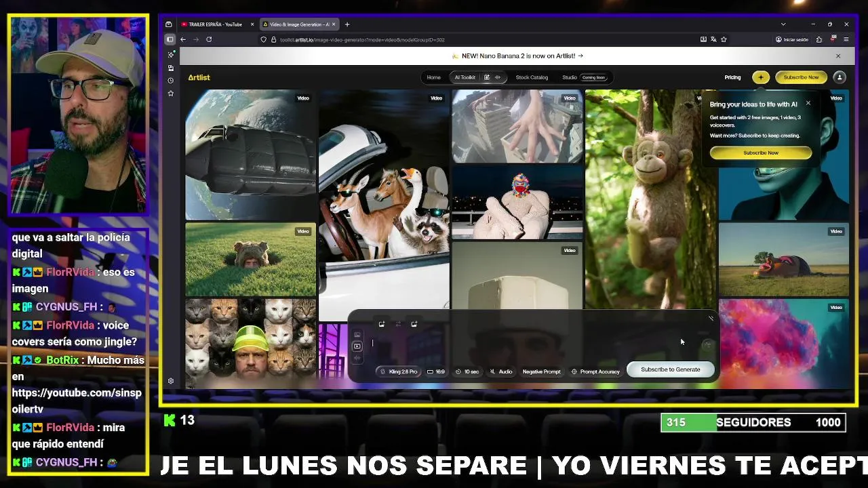Open the animals in car video thumbnail
The image size is (868, 488).
pyautogui.click(x=384, y=205)
